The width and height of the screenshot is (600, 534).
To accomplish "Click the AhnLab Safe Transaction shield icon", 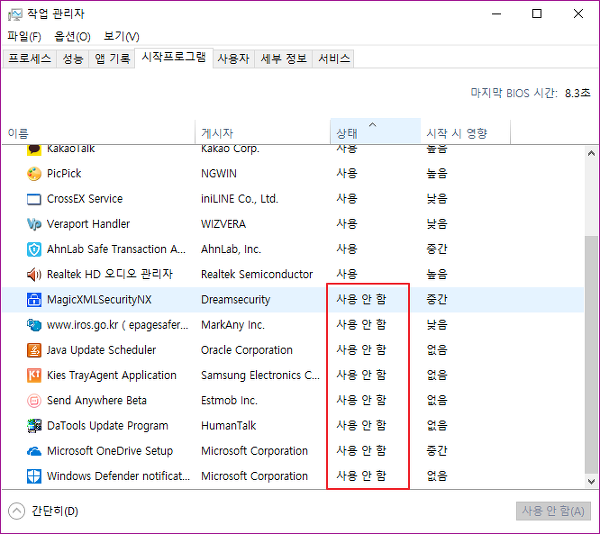I will (34, 249).
